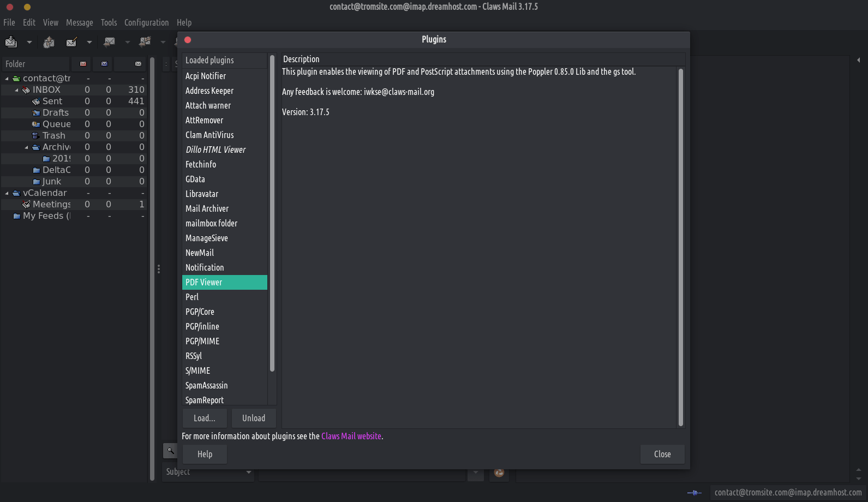This screenshot has width=868, height=502.
Task: Click the message view collapse arrow
Action: (859, 60)
